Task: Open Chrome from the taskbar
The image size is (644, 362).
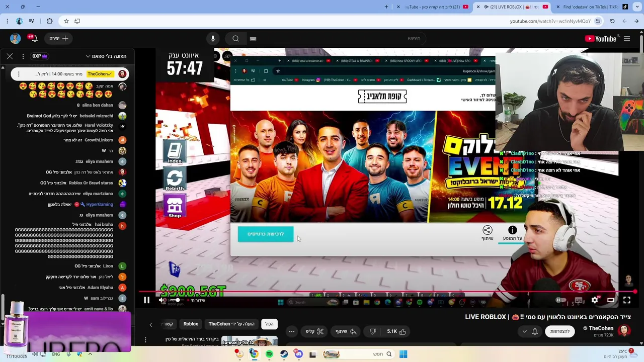Action: pos(254,354)
